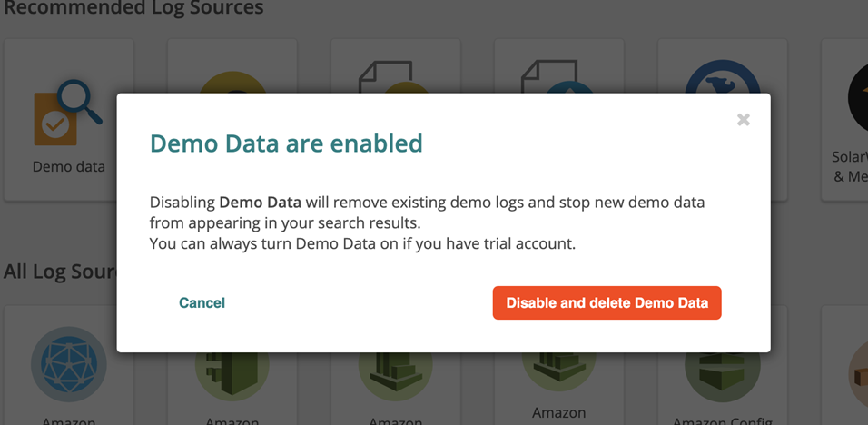Open the Amazon Config green icon
Viewport: 868px width, 425px height.
[723, 374]
